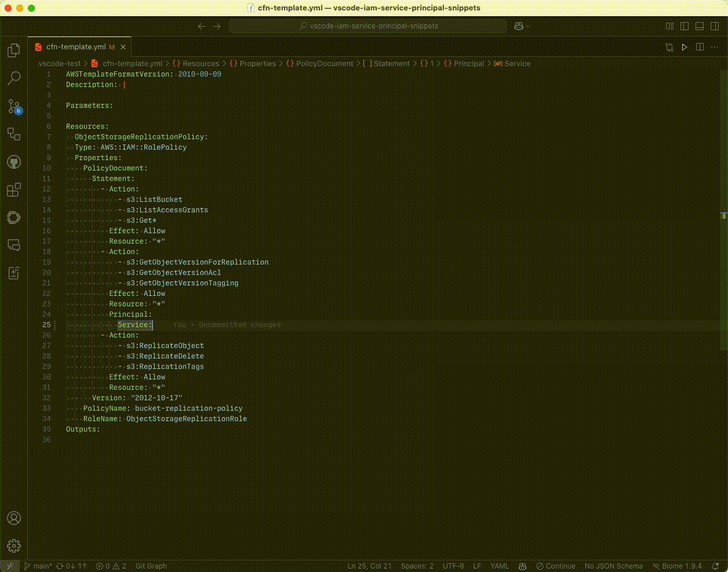Toggle the secondary side bar visibility
Viewport: 728px width, 572px height.
tap(715, 26)
